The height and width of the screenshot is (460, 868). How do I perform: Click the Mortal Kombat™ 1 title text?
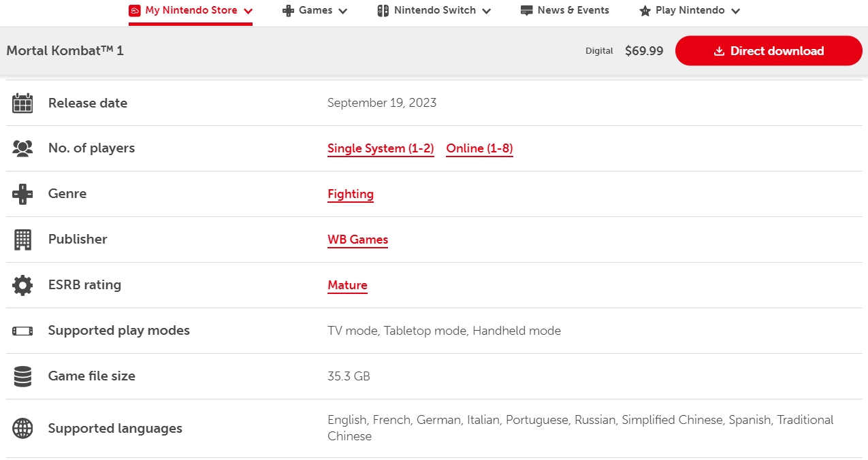65,51
